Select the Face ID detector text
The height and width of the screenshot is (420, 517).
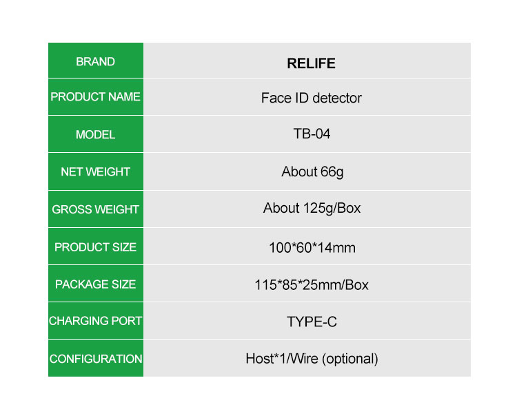pyautogui.click(x=312, y=98)
